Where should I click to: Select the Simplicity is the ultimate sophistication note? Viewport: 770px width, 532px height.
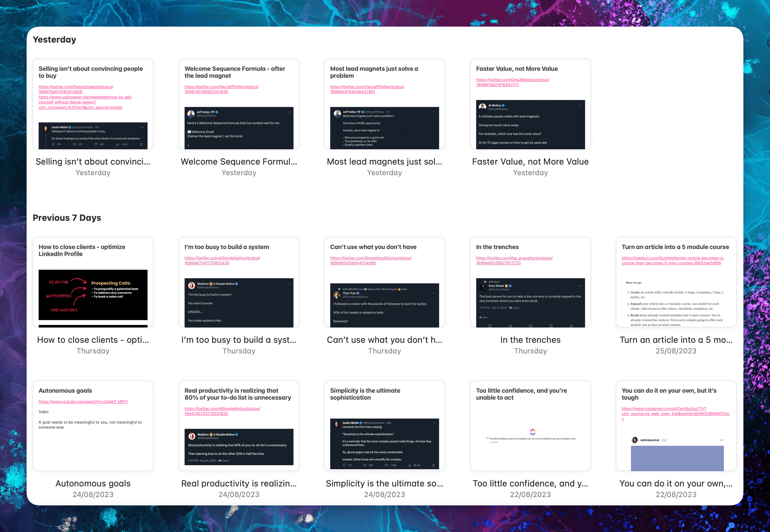384,426
